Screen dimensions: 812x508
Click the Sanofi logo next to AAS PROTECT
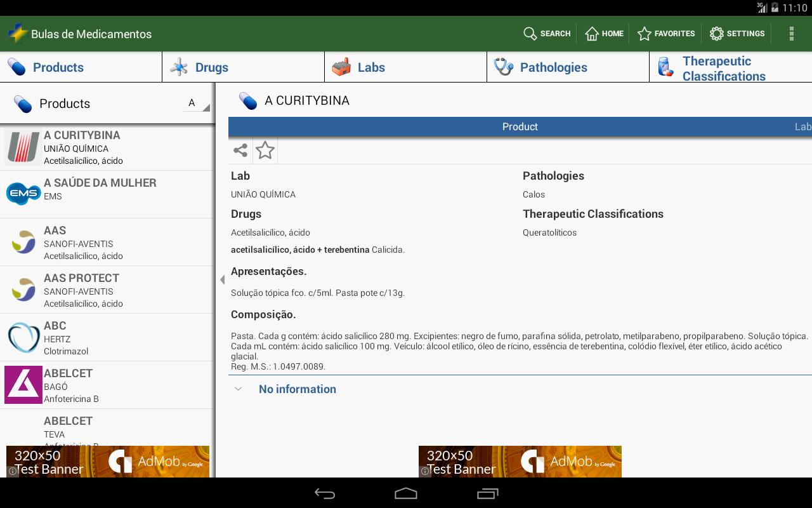click(23, 290)
